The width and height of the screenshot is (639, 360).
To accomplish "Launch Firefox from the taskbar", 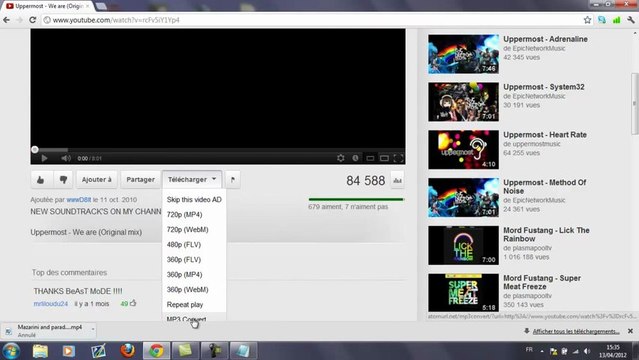I will pos(128,351).
